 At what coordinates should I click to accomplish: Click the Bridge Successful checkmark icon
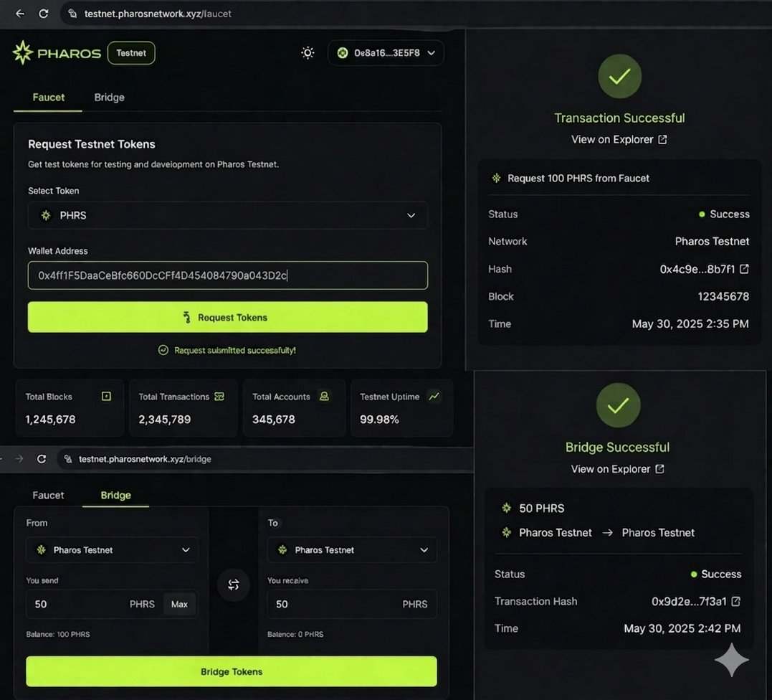618,405
